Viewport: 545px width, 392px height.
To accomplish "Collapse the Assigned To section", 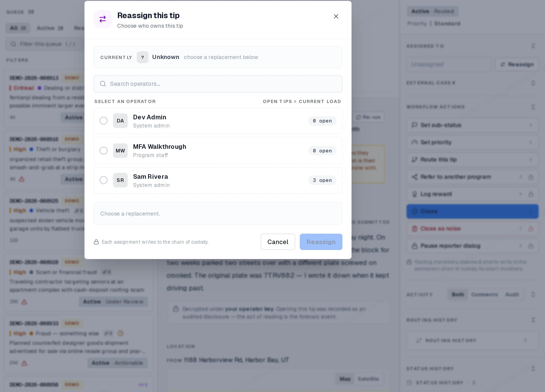I will [x=533, y=46].
